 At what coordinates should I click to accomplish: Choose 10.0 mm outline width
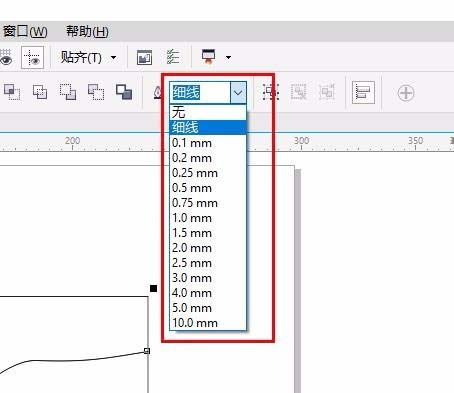[208, 323]
